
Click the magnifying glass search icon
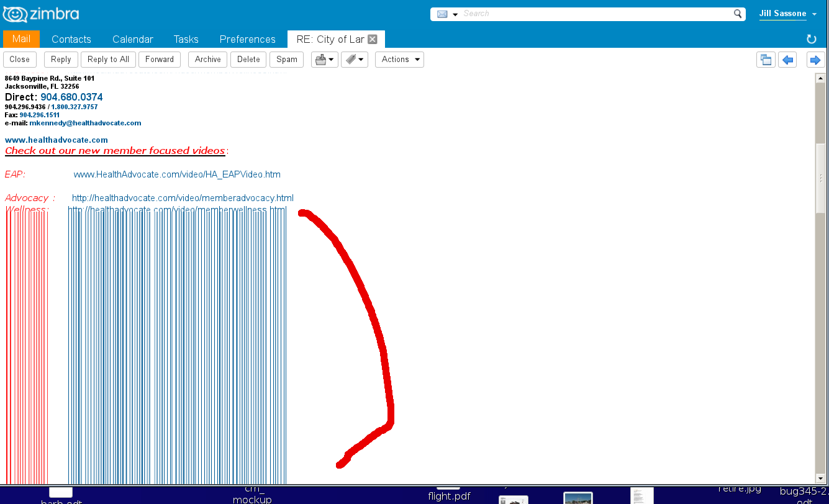(x=738, y=14)
